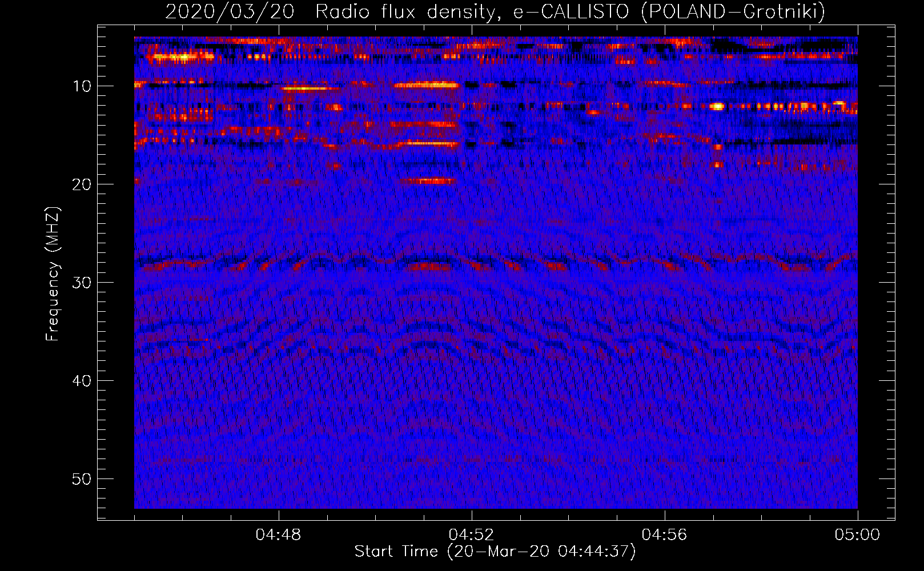Click the plot title mentioning e-CALLISTO POLAND-Grotniki
Image resolution: width=924 pixels, height=571 pixels.
click(495, 11)
